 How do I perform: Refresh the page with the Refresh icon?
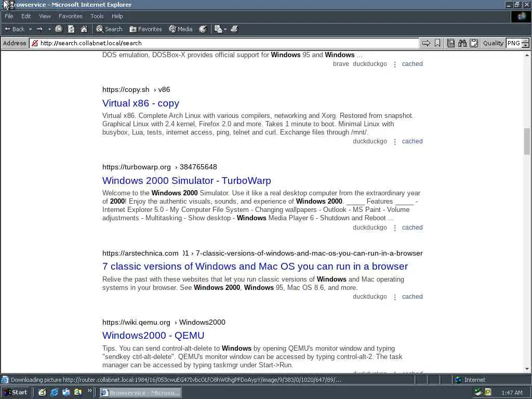(71, 29)
